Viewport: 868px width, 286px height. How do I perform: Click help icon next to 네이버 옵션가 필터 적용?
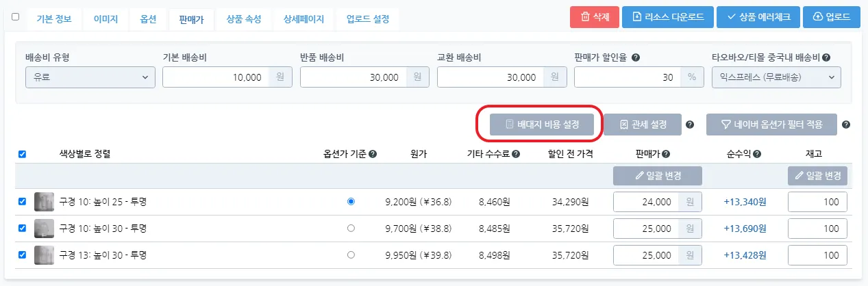[846, 125]
